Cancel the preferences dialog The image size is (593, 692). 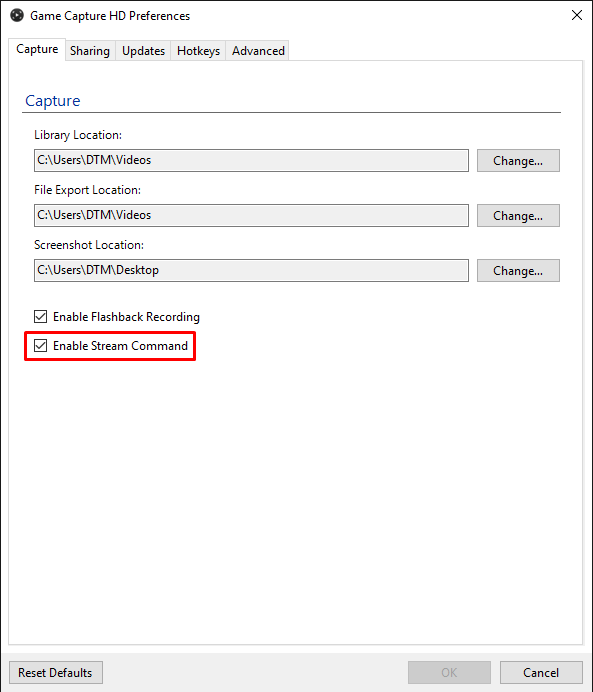tap(541, 673)
